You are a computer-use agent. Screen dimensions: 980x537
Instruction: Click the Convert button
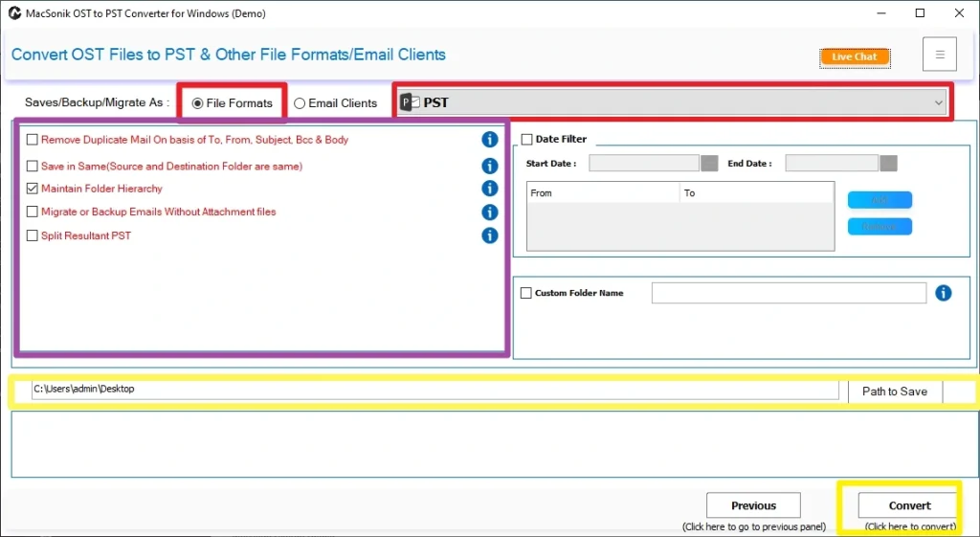point(909,505)
